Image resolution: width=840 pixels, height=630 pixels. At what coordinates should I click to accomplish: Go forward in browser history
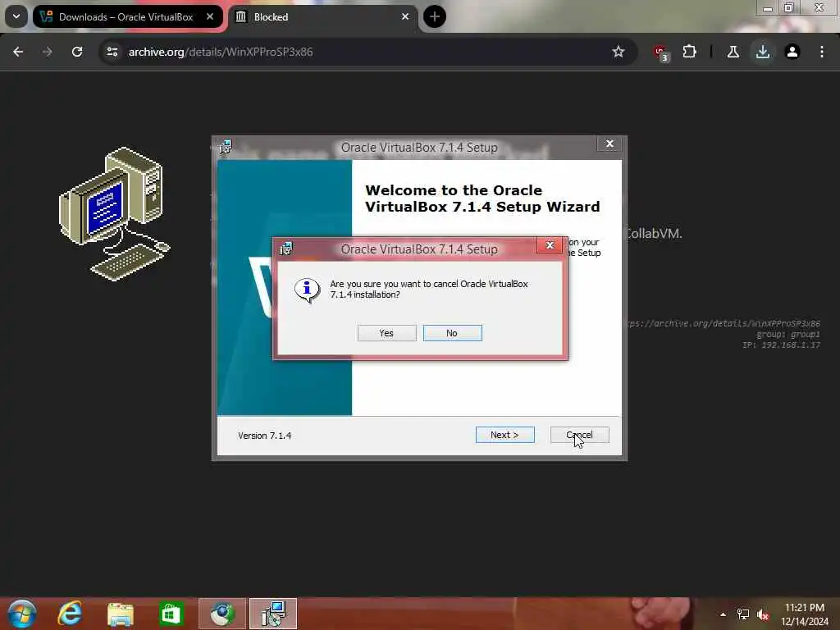coord(48,52)
